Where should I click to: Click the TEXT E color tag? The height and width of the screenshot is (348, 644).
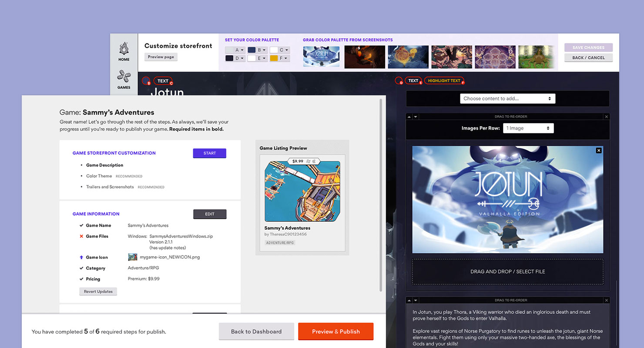(413, 81)
